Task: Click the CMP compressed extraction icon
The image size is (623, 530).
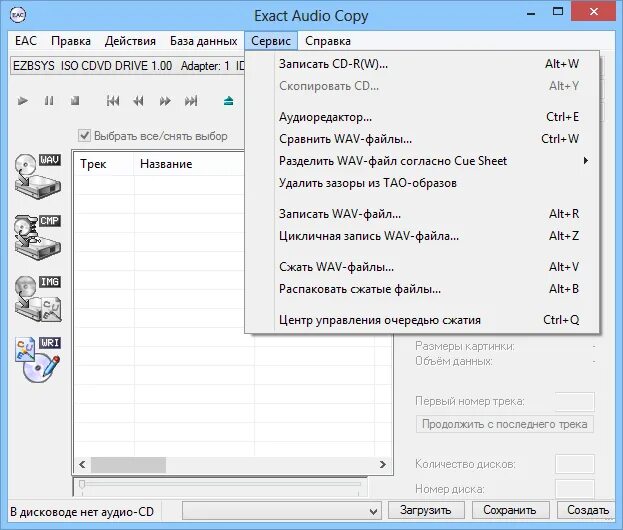Action: (38, 237)
